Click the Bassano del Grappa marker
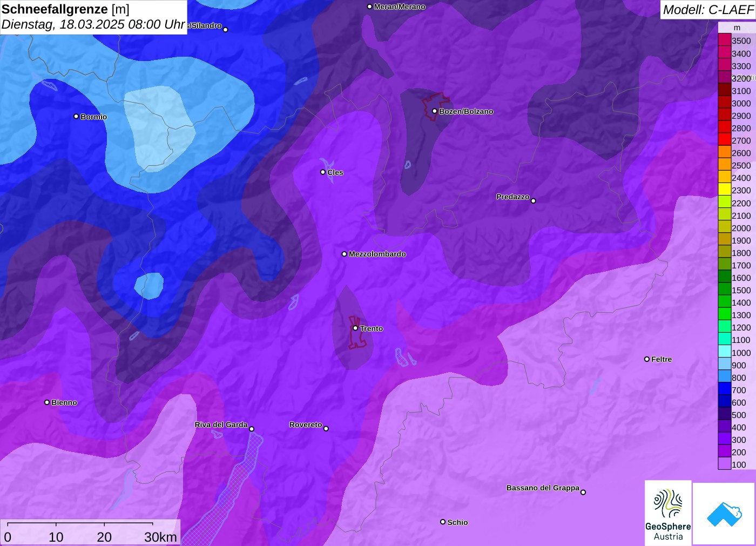 click(x=583, y=492)
